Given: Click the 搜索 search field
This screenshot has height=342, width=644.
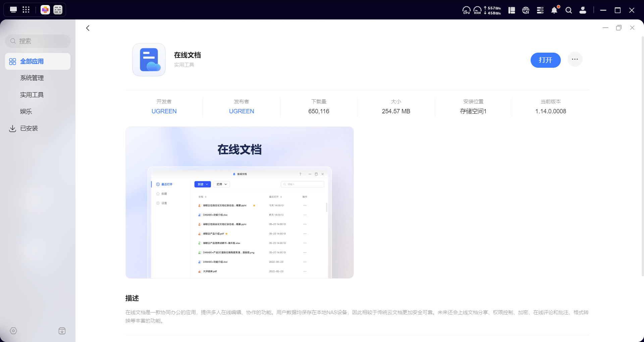Looking at the screenshot, I should [38, 41].
